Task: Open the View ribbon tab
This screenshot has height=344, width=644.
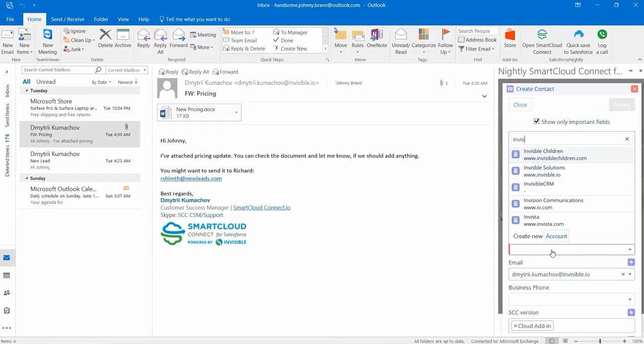Action: [123, 19]
